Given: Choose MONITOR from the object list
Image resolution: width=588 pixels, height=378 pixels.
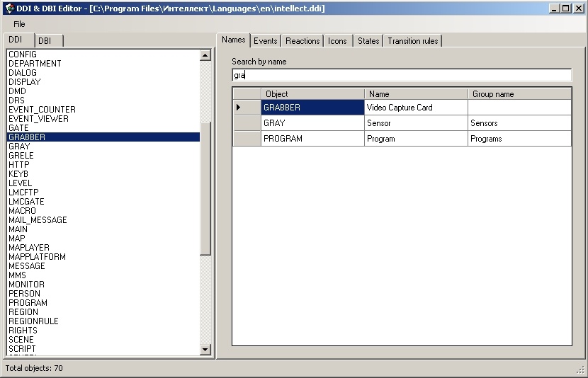Looking at the screenshot, I should coord(27,285).
